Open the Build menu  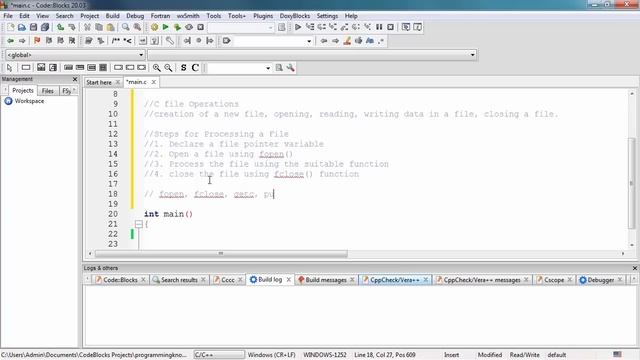point(112,16)
